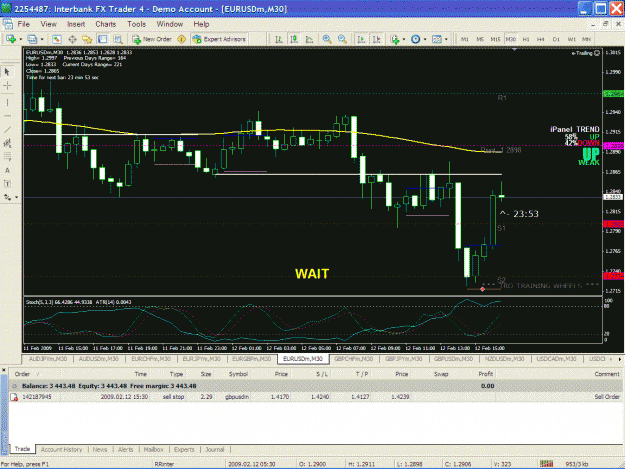Select the M15 timeframe
The image size is (625, 469).
coord(495,39)
